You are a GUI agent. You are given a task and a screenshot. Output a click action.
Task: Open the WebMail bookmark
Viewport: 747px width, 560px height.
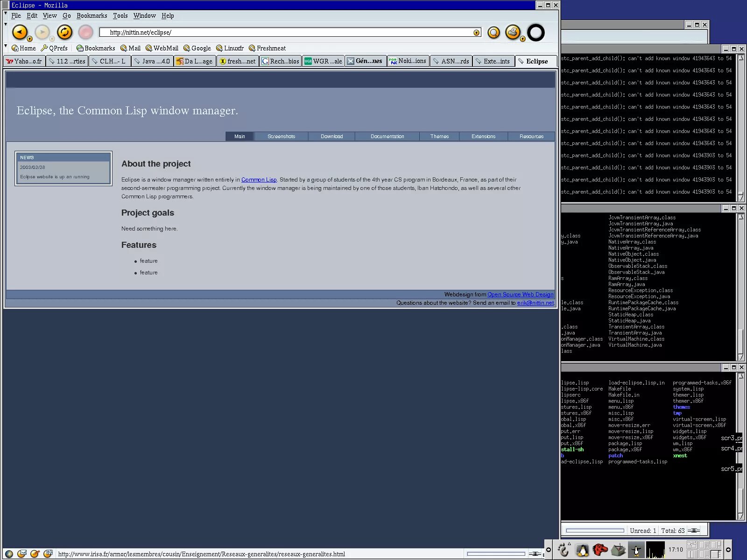click(x=162, y=48)
